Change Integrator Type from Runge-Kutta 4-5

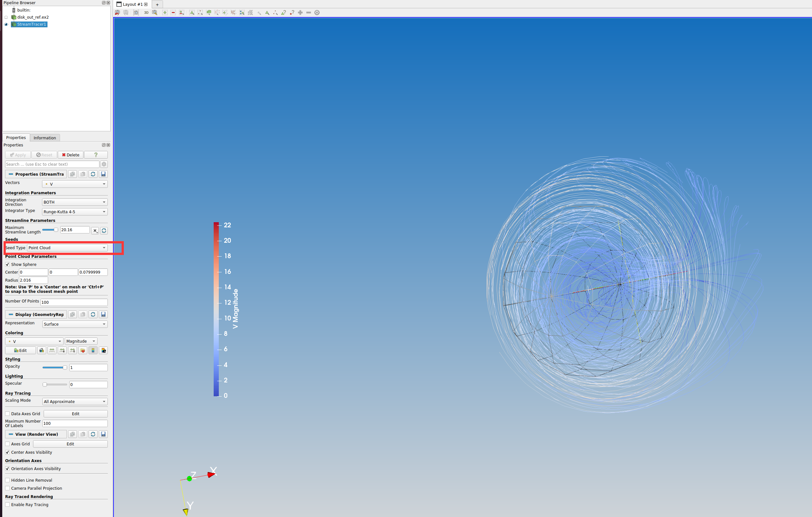[74, 212]
